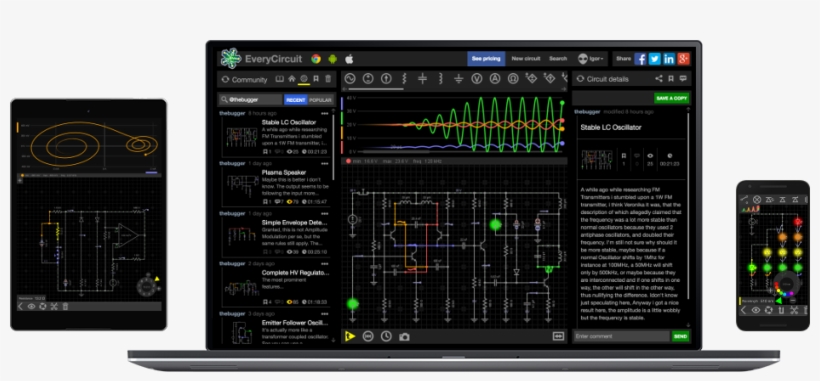Click the EveryCircuit logo icon
This screenshot has height=381, width=820.
(231, 59)
